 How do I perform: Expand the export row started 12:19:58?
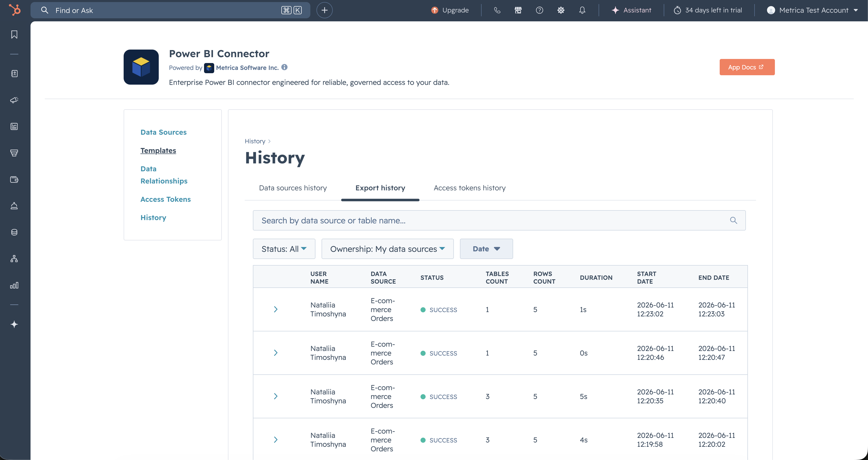(x=276, y=439)
